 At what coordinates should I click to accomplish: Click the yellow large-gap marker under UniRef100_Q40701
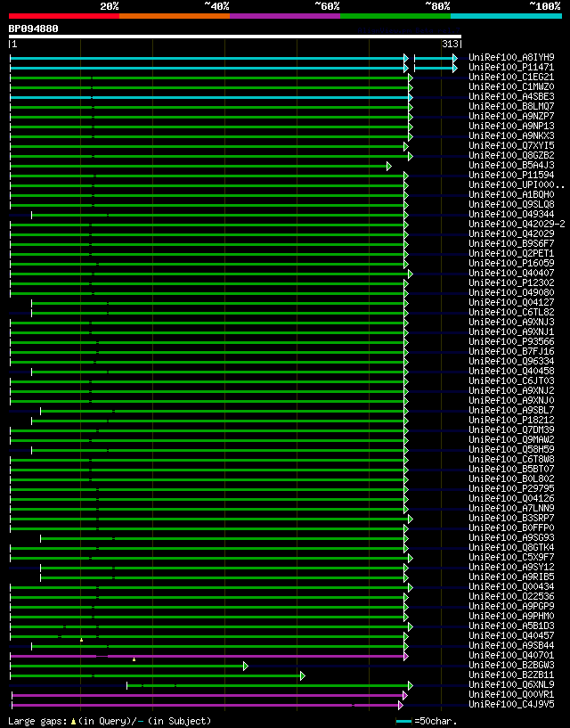point(134,659)
